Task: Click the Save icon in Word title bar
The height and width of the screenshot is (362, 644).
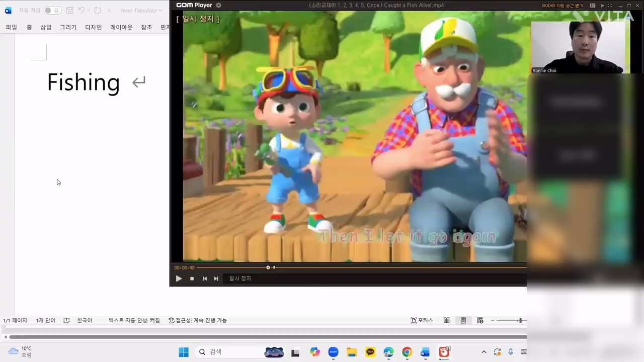Action: 70,11
